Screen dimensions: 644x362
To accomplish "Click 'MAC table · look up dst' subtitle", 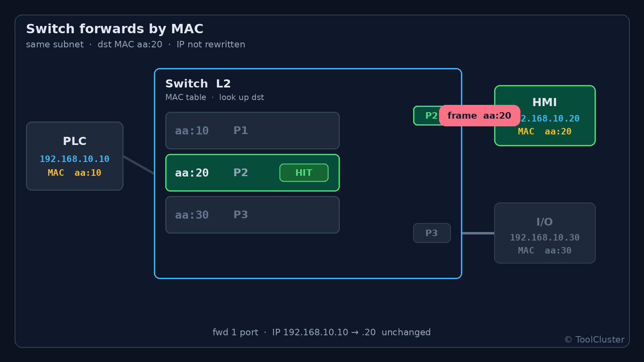I will 215,97.
